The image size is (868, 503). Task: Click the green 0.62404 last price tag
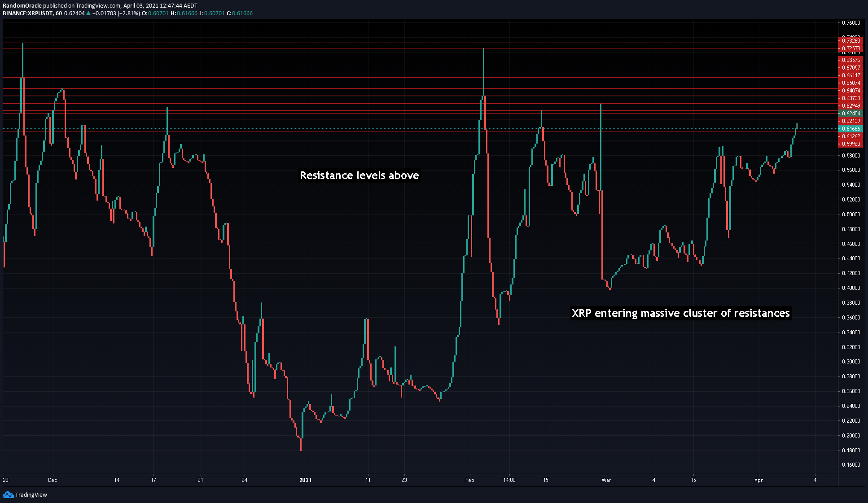click(850, 114)
